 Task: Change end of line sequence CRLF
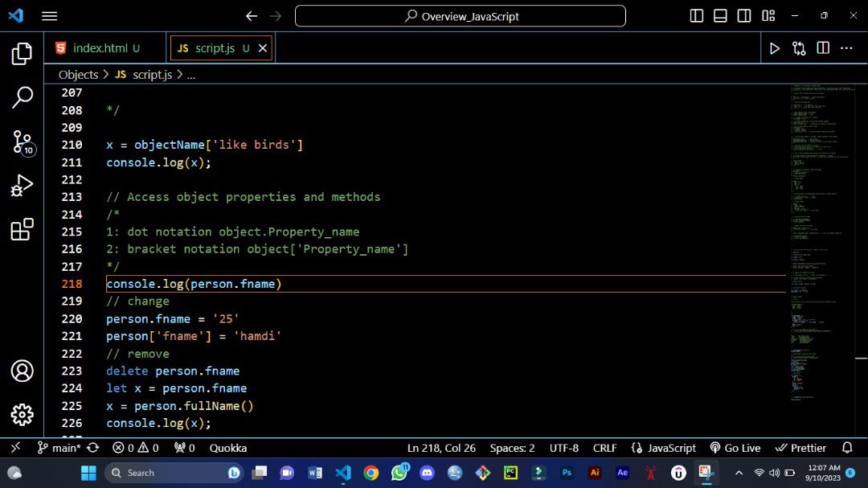coord(604,448)
